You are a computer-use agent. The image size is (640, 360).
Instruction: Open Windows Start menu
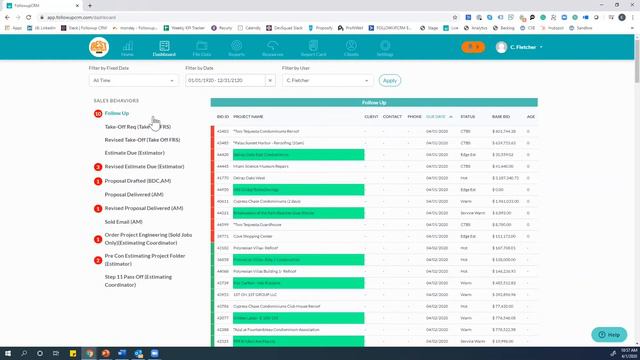tap(8, 353)
